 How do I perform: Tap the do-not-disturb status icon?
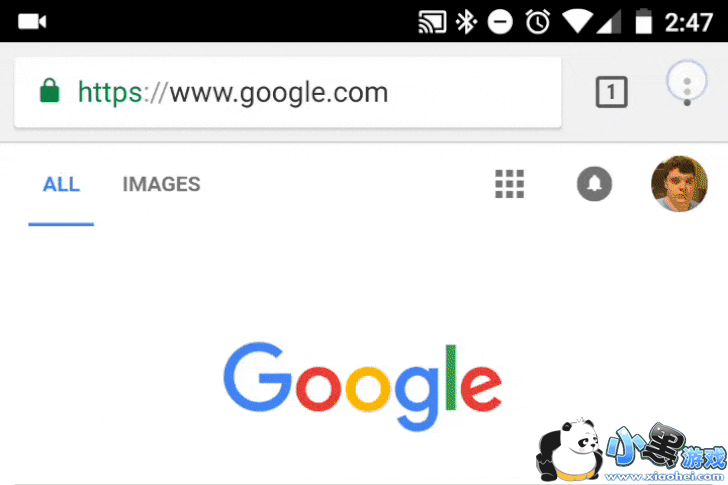(x=500, y=22)
